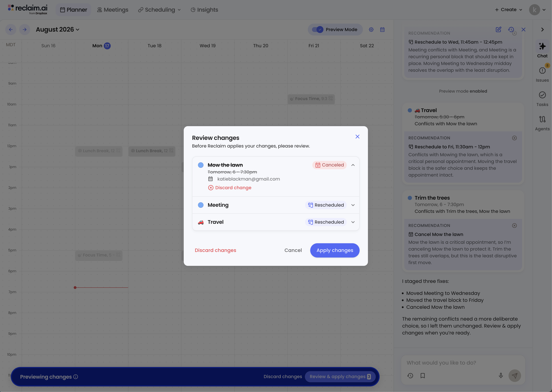
Task: Dismiss the Reschedule to Wed recommendation
Action: (x=514, y=33)
